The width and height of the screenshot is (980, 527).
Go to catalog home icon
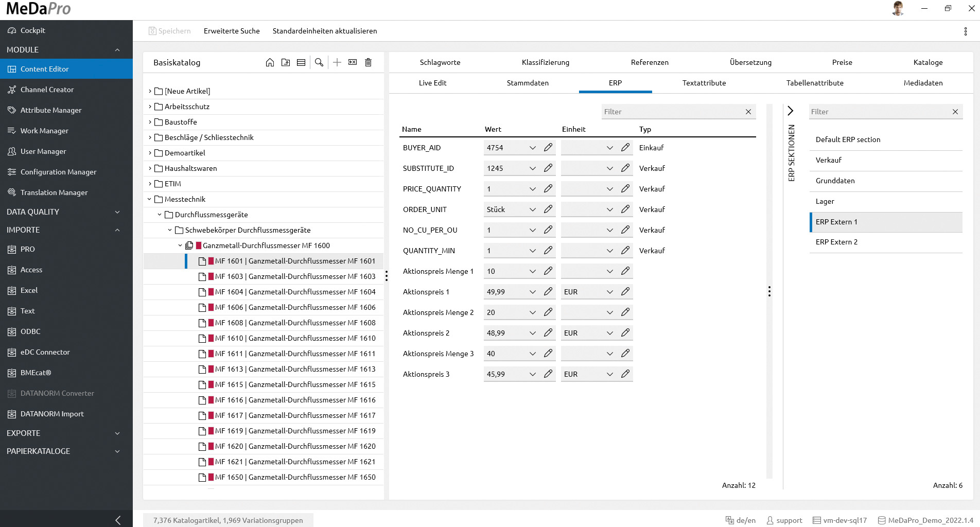270,62
